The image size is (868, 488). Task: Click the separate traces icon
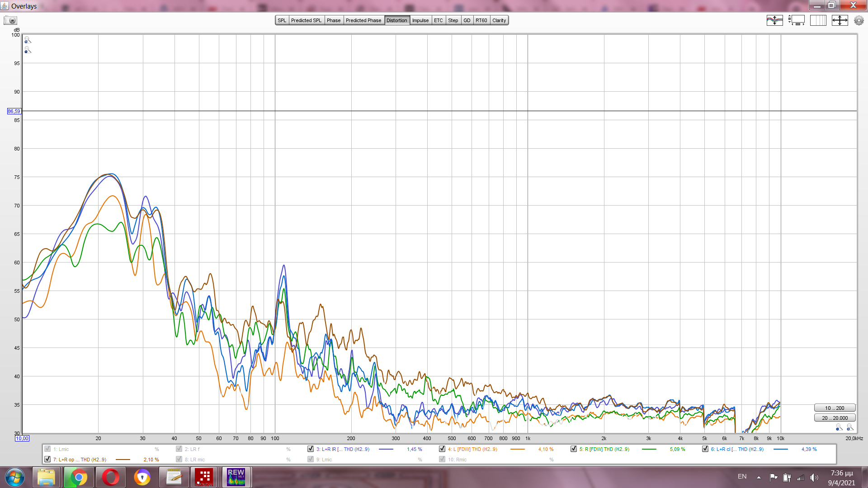[774, 20]
